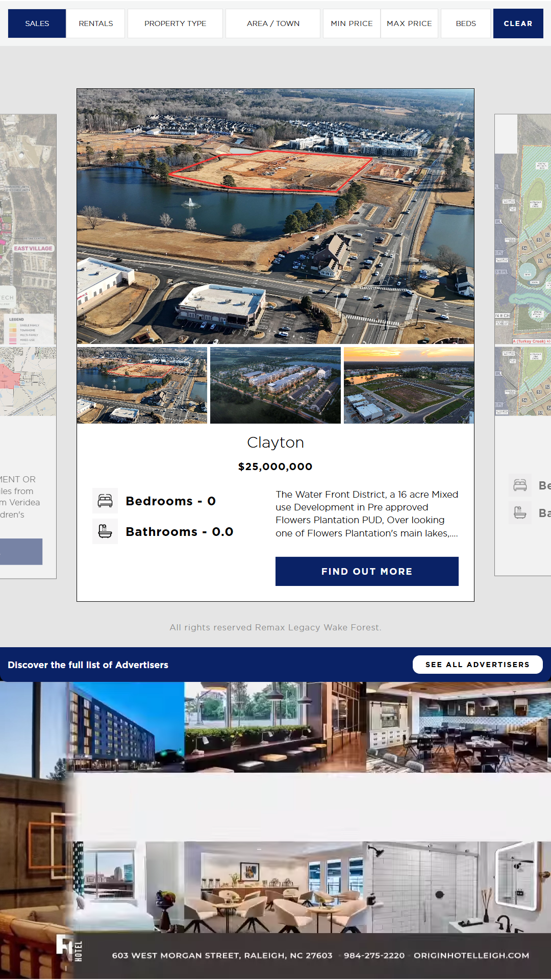Open the Min Price dropdown
551x980 pixels.
click(x=352, y=23)
